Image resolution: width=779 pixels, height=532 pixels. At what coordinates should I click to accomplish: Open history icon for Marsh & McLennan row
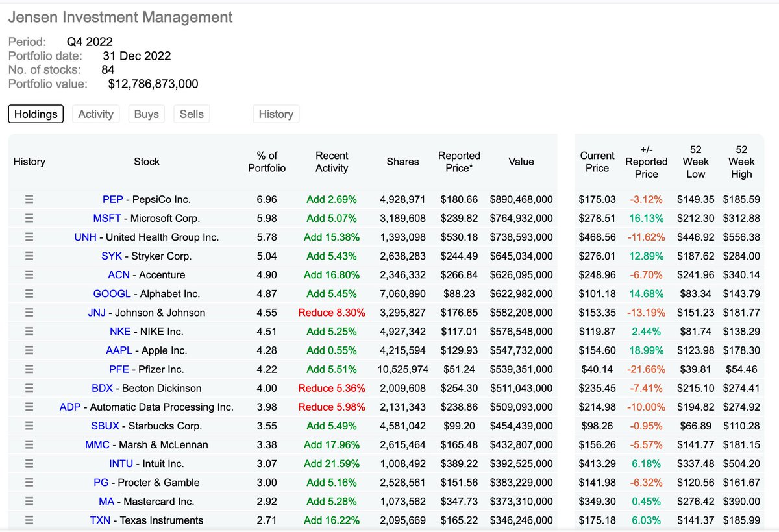(x=29, y=444)
